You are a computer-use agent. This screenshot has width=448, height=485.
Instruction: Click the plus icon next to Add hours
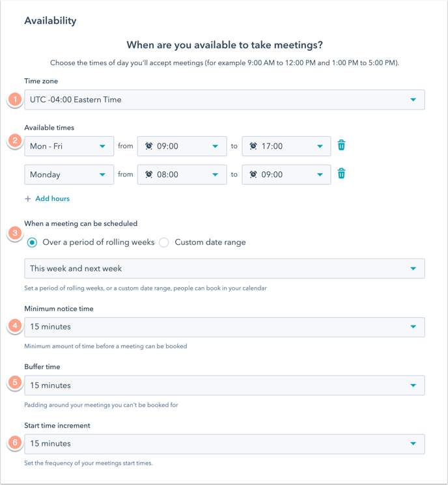click(28, 199)
